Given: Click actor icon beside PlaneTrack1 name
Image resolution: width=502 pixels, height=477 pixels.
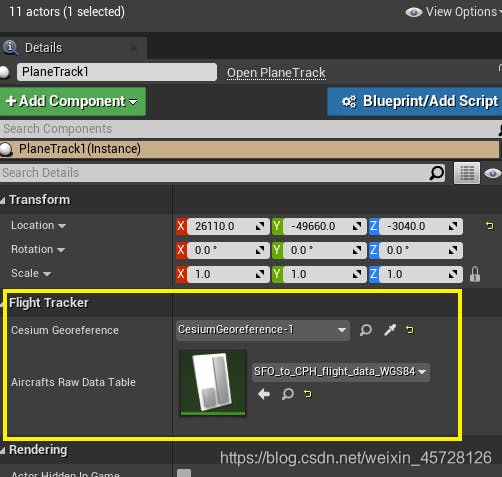Looking at the screenshot, I should coord(4,72).
